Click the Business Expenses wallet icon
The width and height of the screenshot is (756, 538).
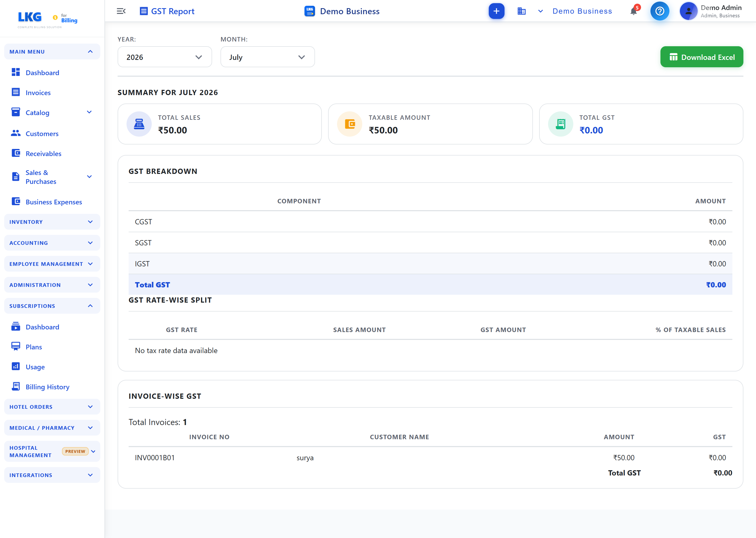pyautogui.click(x=15, y=201)
